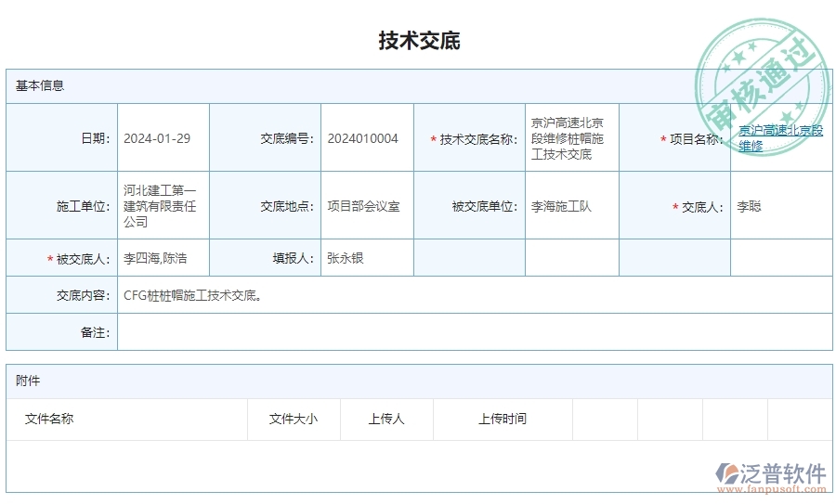Click the 上传时间 column header

(502, 419)
